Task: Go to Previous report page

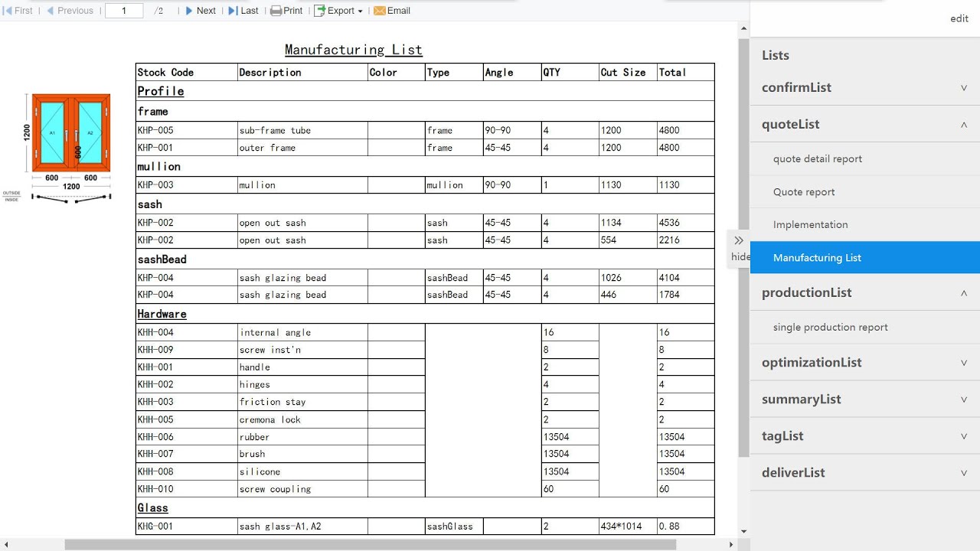Action: [70, 11]
